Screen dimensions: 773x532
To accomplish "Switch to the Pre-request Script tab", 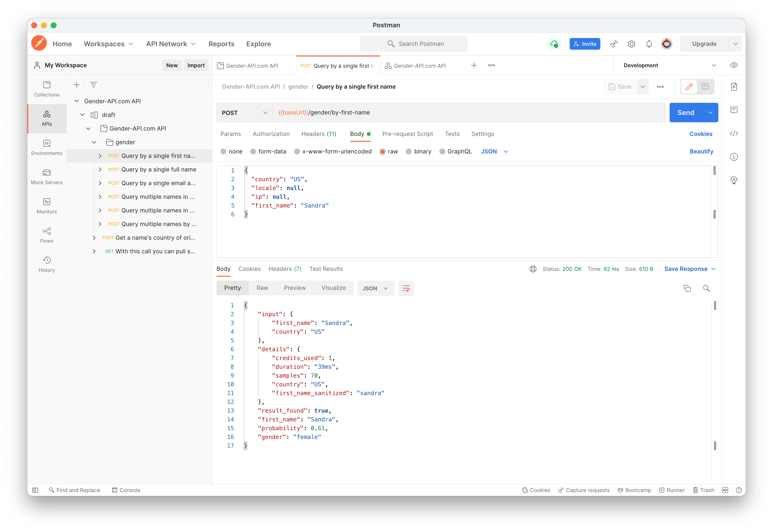I will tap(407, 134).
